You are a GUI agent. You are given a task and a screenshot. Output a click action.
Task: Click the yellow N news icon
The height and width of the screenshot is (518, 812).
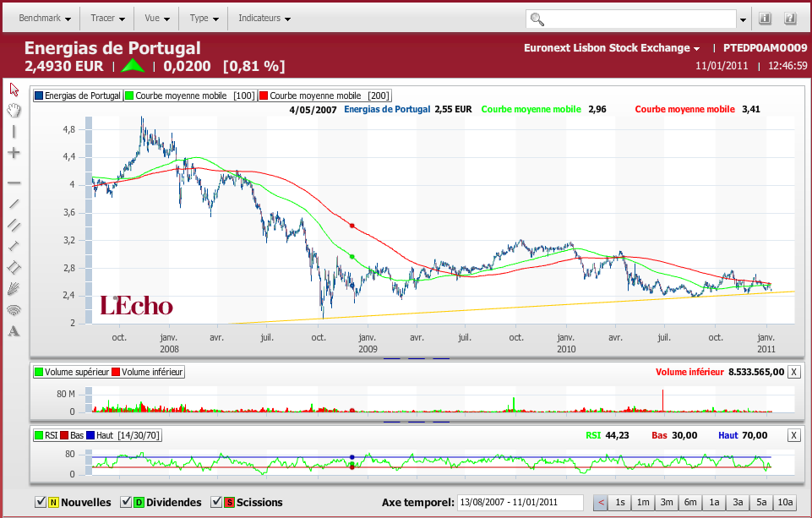coord(53,502)
